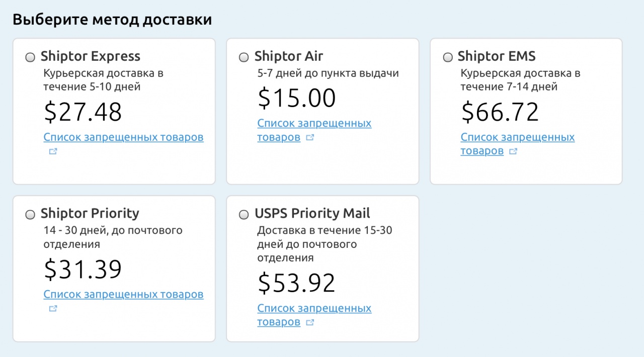644x357 pixels.
Task: Click the USPS Priority Mail title label
Action: pyautogui.click(x=312, y=213)
